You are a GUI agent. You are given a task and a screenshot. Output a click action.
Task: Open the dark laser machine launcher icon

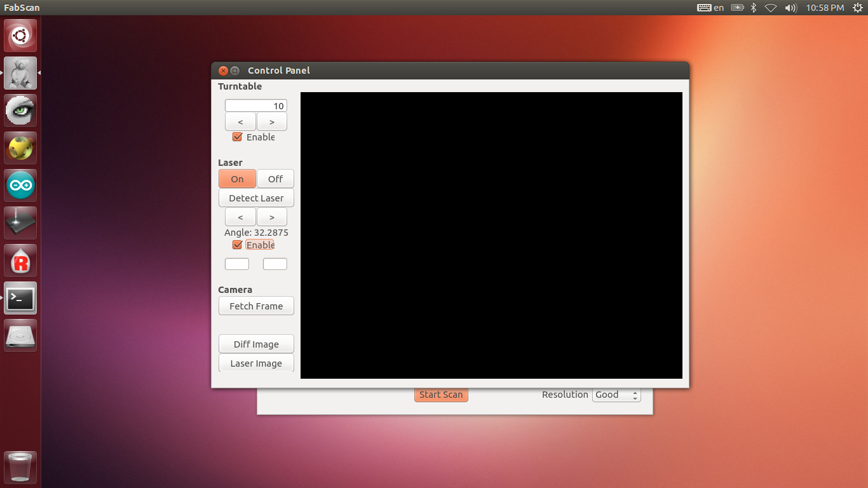[20, 223]
